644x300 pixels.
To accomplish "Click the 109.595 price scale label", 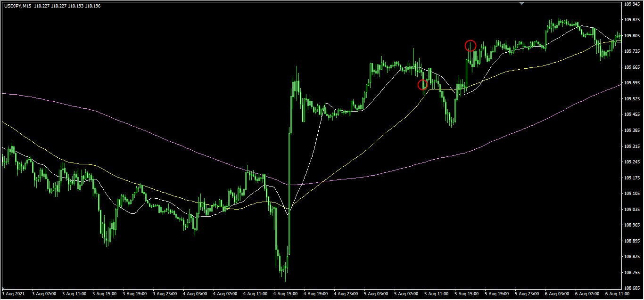I will coord(632,83).
